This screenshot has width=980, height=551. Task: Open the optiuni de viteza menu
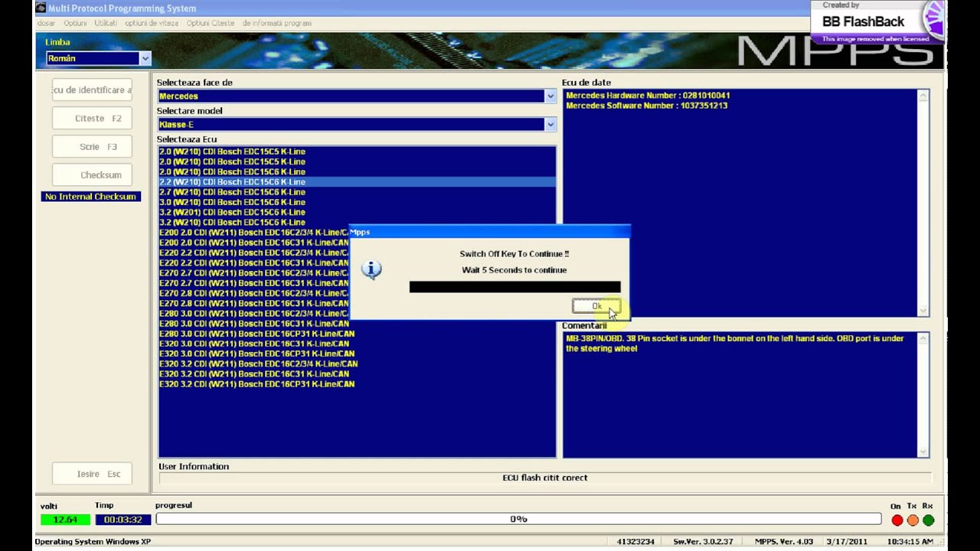[x=152, y=23]
